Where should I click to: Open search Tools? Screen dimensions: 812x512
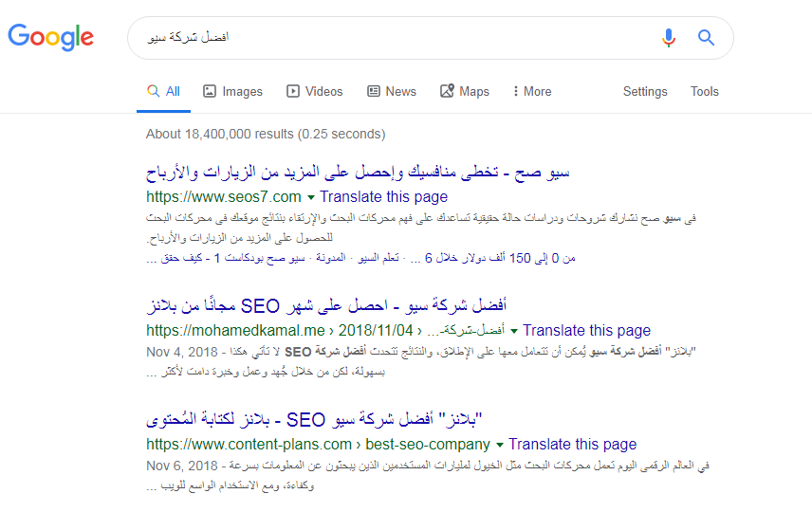(x=704, y=92)
